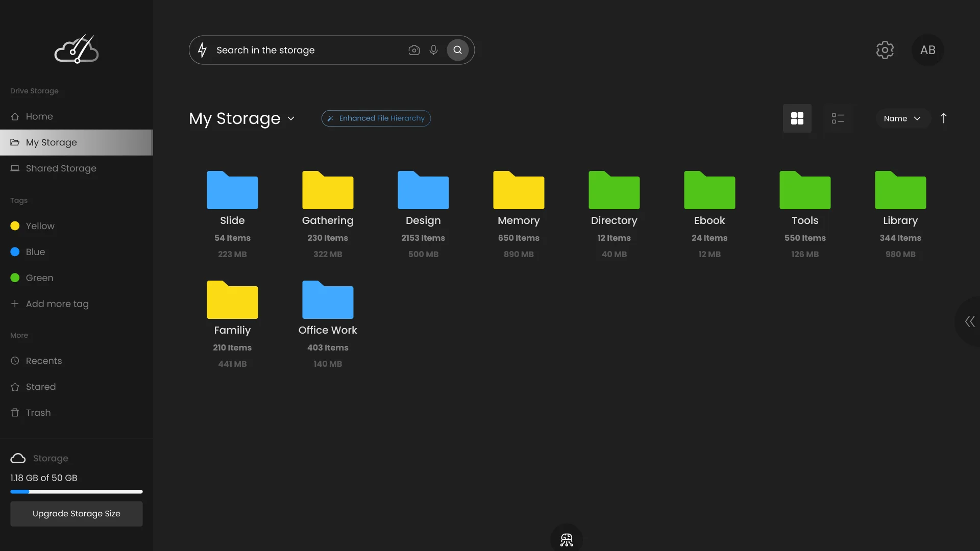The image size is (980, 551).
Task: Expand My Storage title dropdown
Action: (291, 118)
